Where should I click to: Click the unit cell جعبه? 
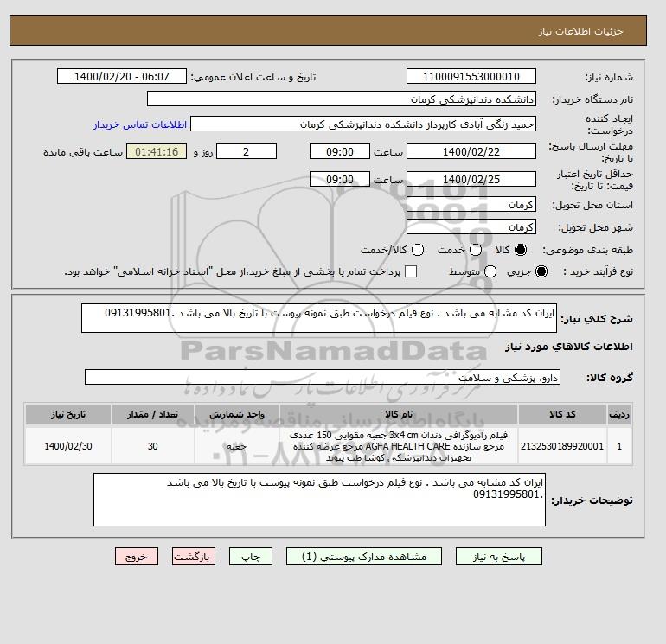(237, 446)
